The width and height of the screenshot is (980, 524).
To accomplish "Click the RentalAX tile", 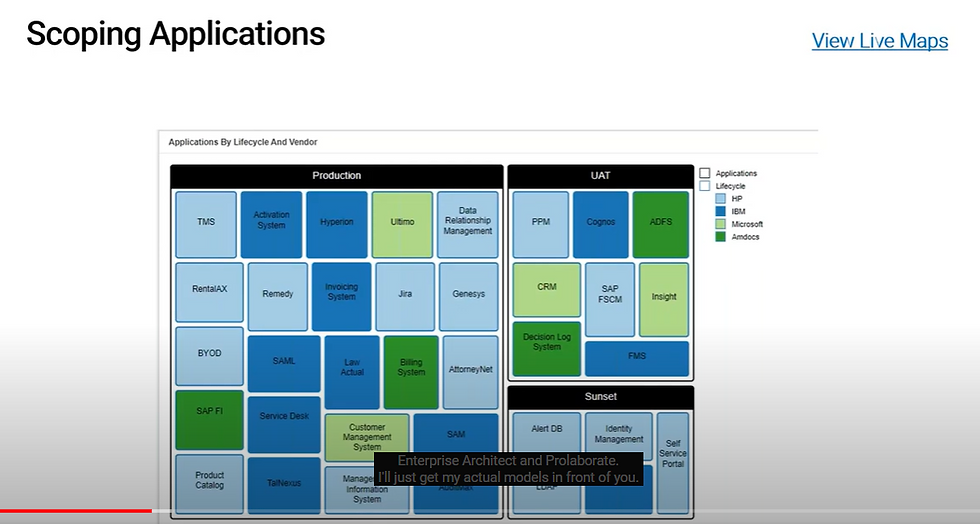I will (209, 292).
